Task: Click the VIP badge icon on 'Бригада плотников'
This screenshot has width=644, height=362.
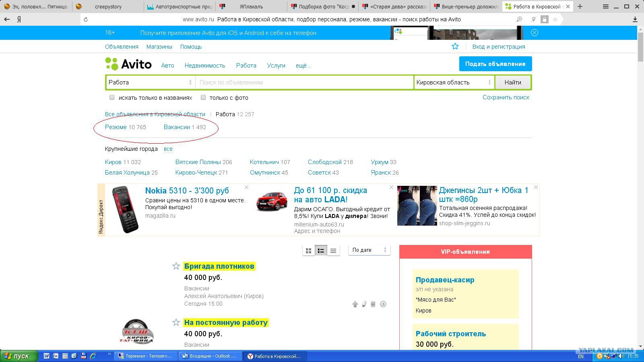Action: click(x=373, y=304)
